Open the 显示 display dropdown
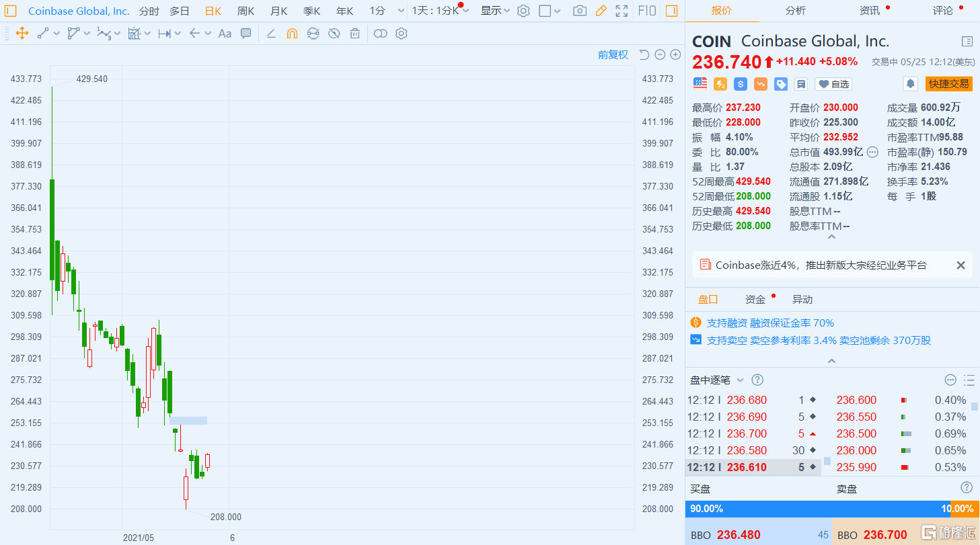The height and width of the screenshot is (545, 980). 495,11
